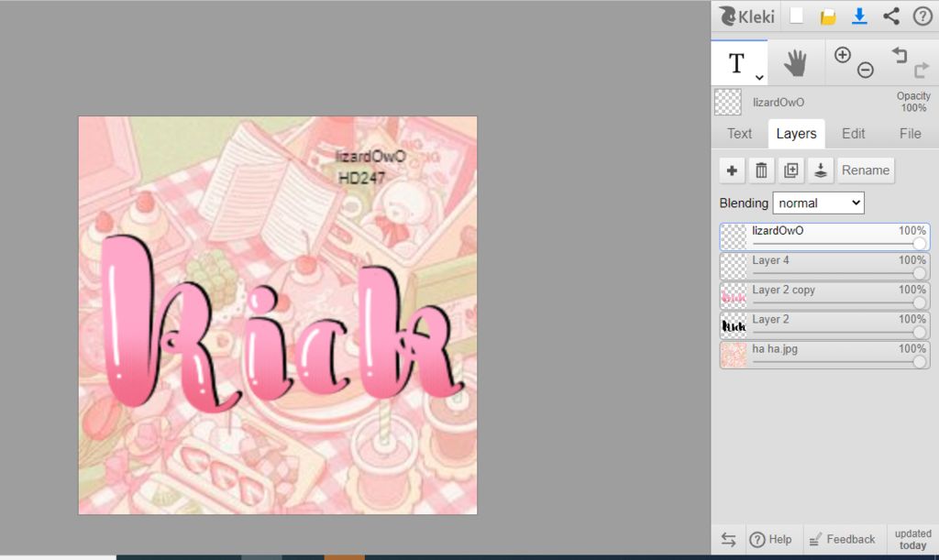Open the help question mark icon at top
The width and height of the screenshot is (939, 560).
922,16
